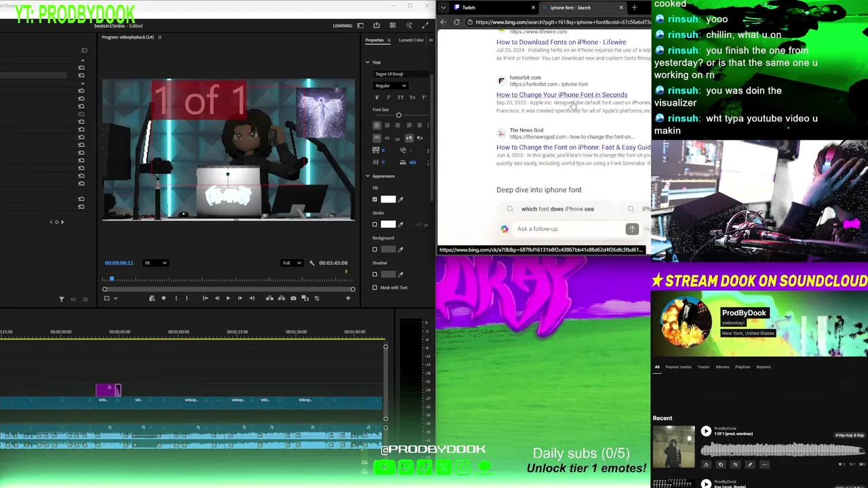This screenshot has width=868, height=488.
Task: Click the Quick Export icon in header
Action: [376, 26]
